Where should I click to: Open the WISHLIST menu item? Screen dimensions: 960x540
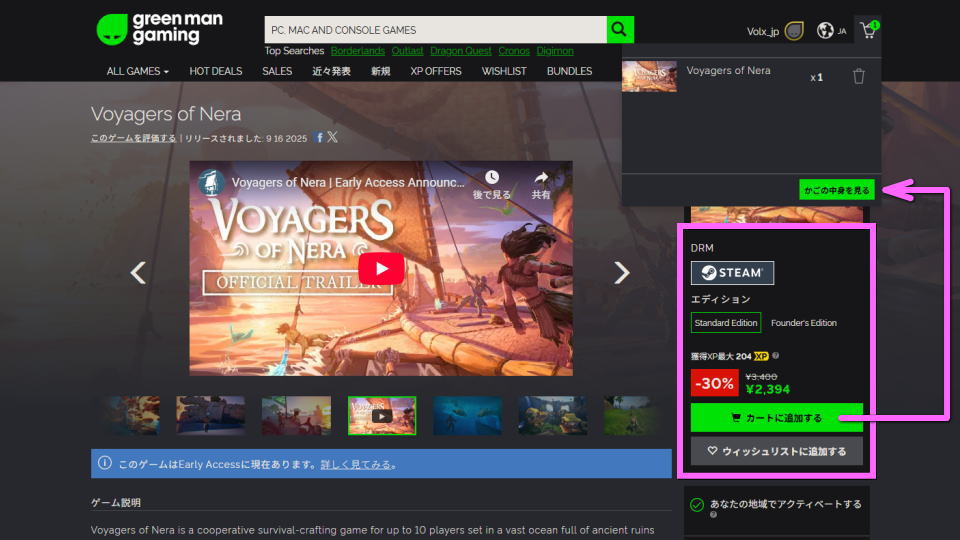coord(504,71)
